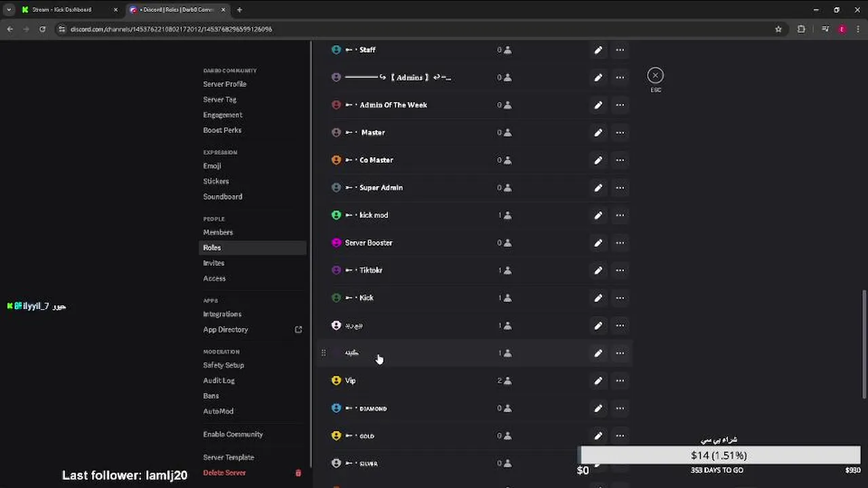Image resolution: width=868 pixels, height=488 pixels.
Task: Open more options for Server Booster role
Action: point(620,243)
